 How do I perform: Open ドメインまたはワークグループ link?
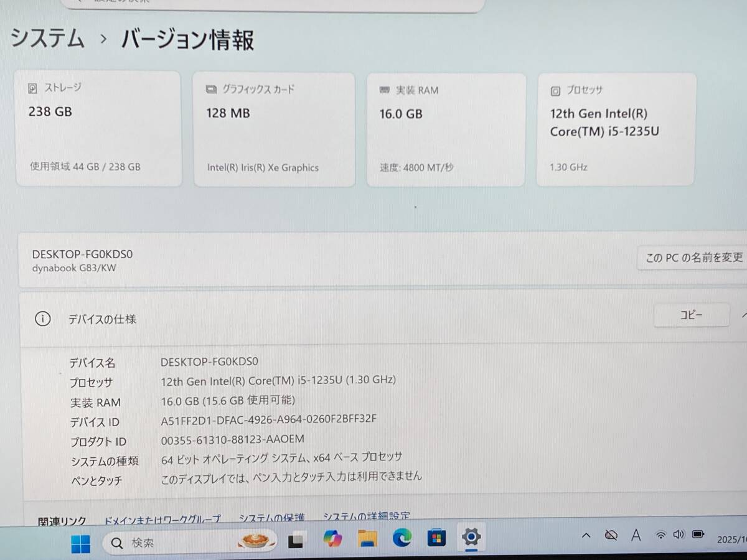click(162, 518)
